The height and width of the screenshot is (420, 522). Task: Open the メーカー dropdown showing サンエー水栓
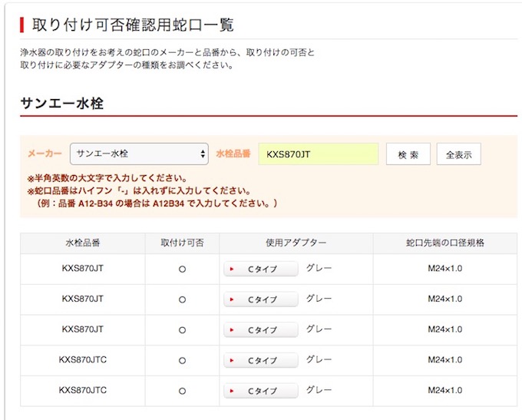pos(139,154)
